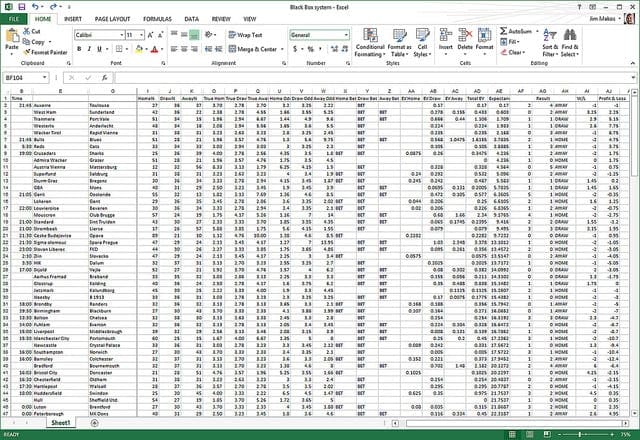640x440 pixels.
Task: Click Percent Style icon
Action: coord(311,49)
